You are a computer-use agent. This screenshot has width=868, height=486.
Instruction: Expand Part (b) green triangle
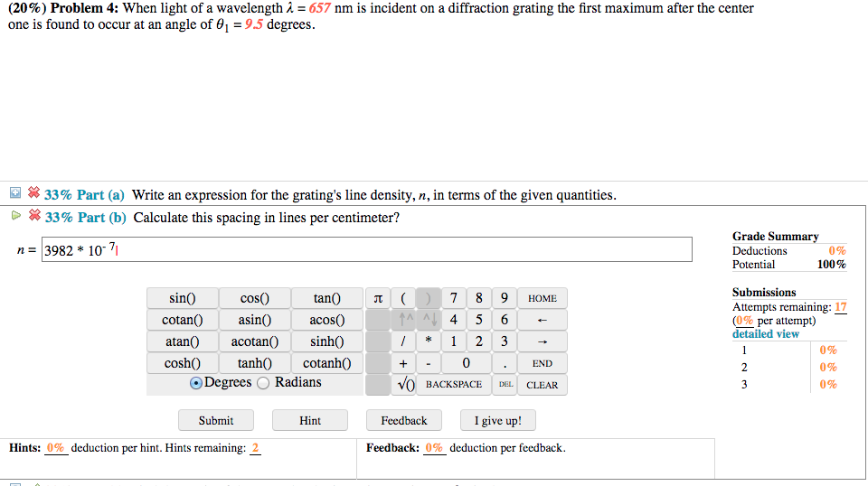pos(15,216)
